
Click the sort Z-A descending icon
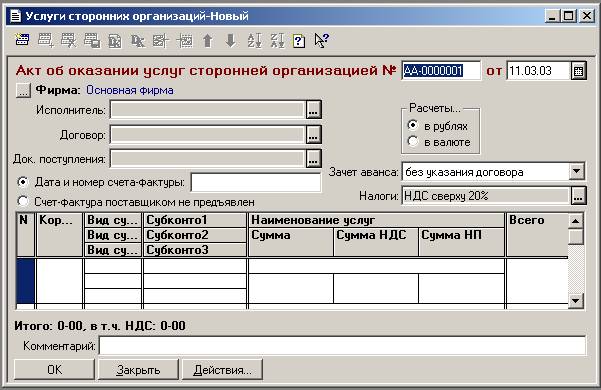[278, 41]
